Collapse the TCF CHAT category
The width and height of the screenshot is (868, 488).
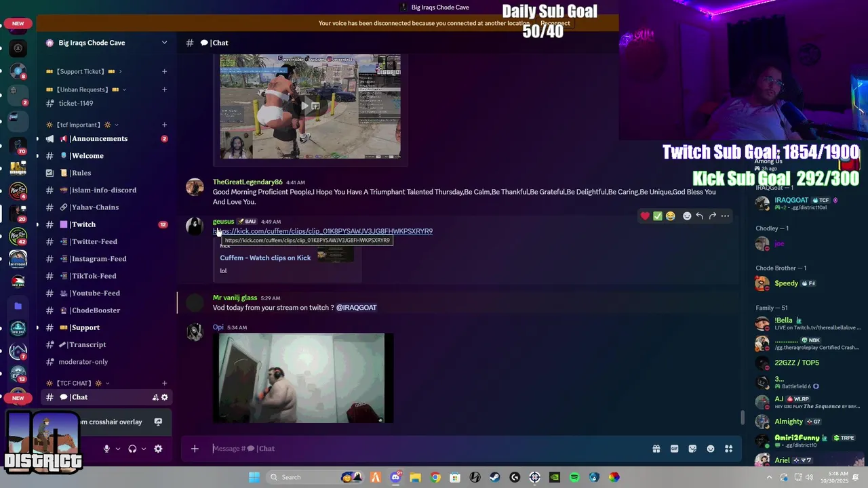click(x=77, y=383)
